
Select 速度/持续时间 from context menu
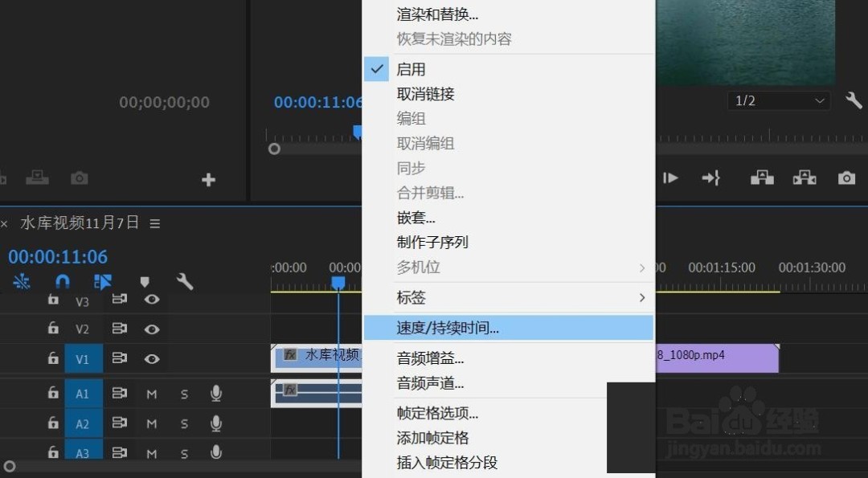pos(508,328)
